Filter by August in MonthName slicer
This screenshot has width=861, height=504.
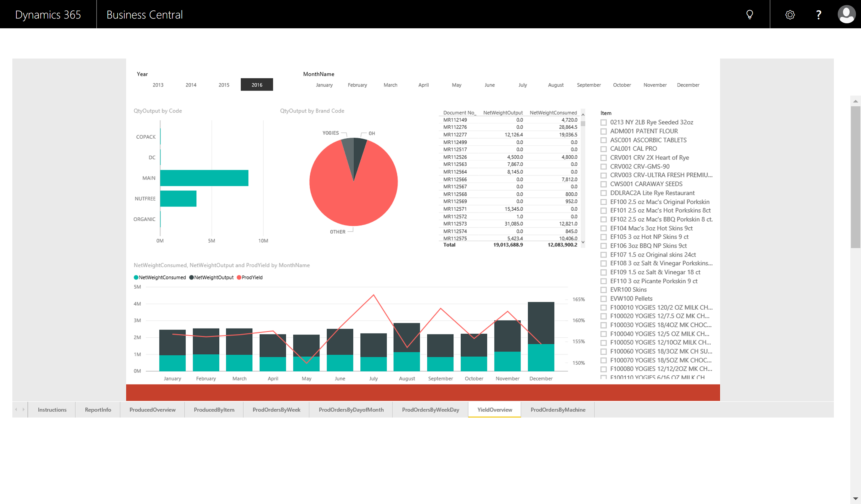[x=555, y=85]
